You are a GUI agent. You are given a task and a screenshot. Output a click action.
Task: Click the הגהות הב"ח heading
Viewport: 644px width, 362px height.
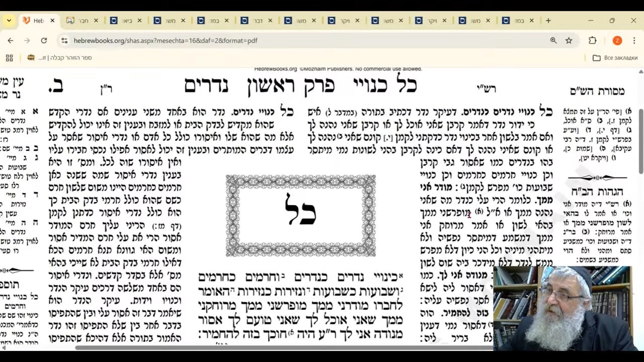pos(597,192)
